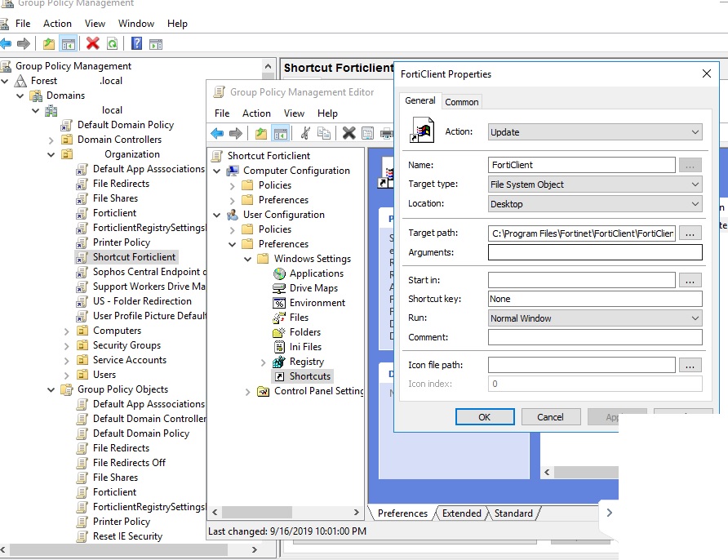Open View menu in Group Policy Management Editor
728x560 pixels.
pos(294,113)
